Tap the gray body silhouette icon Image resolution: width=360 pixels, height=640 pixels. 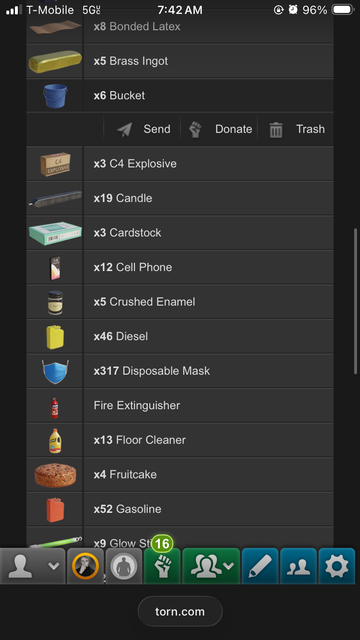tap(124, 566)
